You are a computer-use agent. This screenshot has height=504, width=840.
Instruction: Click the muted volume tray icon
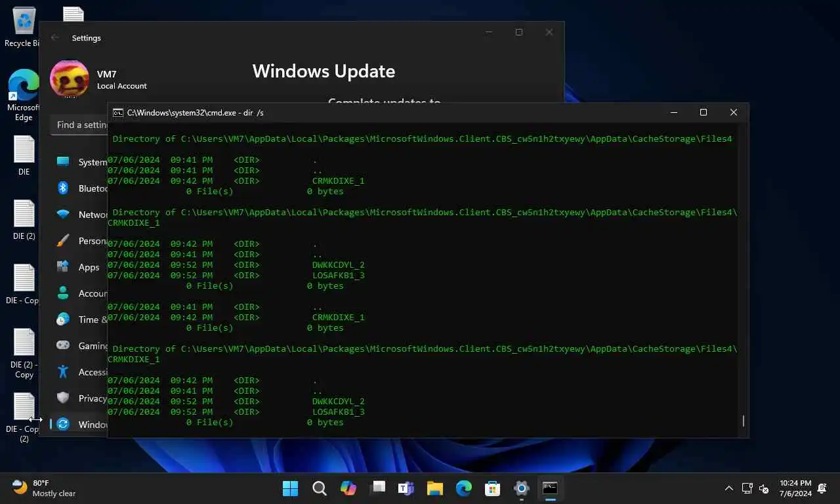[764, 488]
